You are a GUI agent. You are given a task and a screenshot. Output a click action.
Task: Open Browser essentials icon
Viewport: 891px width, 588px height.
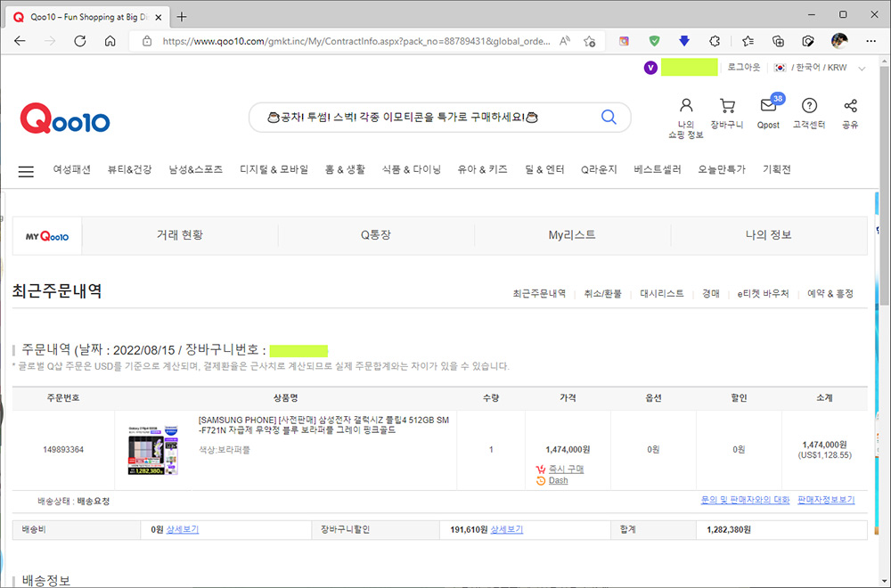(x=808, y=41)
